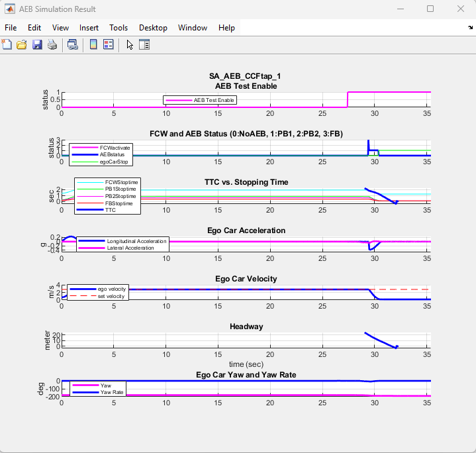Open the Desktop menu
Image resolution: width=476 pixels, height=453 pixels.
point(153,28)
